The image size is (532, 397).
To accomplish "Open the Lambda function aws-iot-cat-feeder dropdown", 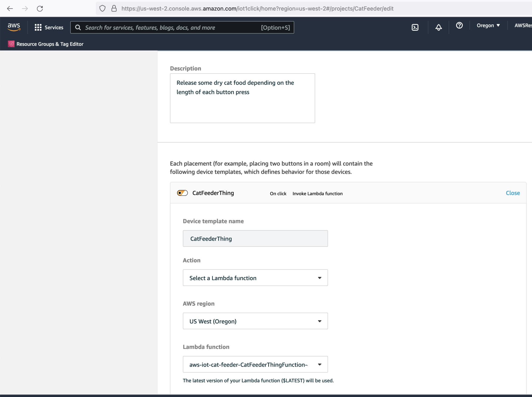I will coord(255,365).
